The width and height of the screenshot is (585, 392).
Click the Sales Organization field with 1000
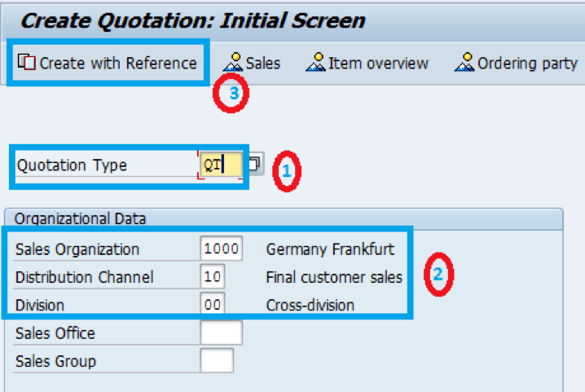pyautogui.click(x=222, y=249)
